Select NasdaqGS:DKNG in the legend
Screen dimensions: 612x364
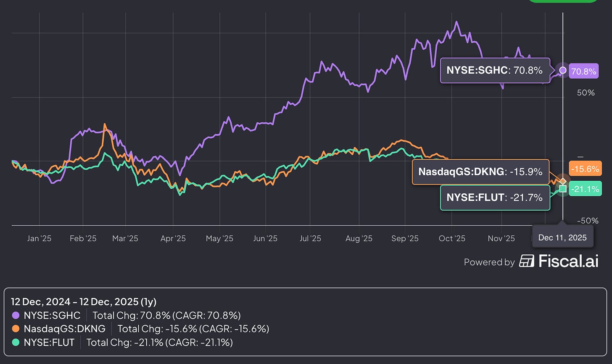tap(65, 329)
